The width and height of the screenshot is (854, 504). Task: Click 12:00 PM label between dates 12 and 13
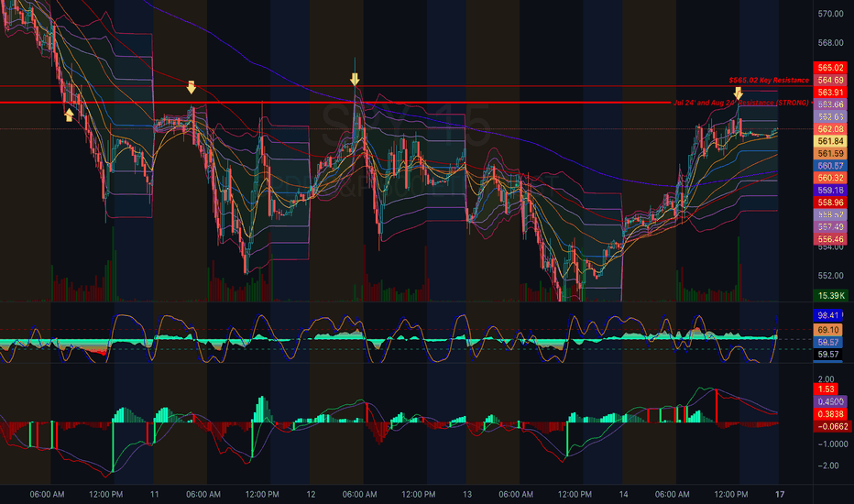(x=418, y=494)
